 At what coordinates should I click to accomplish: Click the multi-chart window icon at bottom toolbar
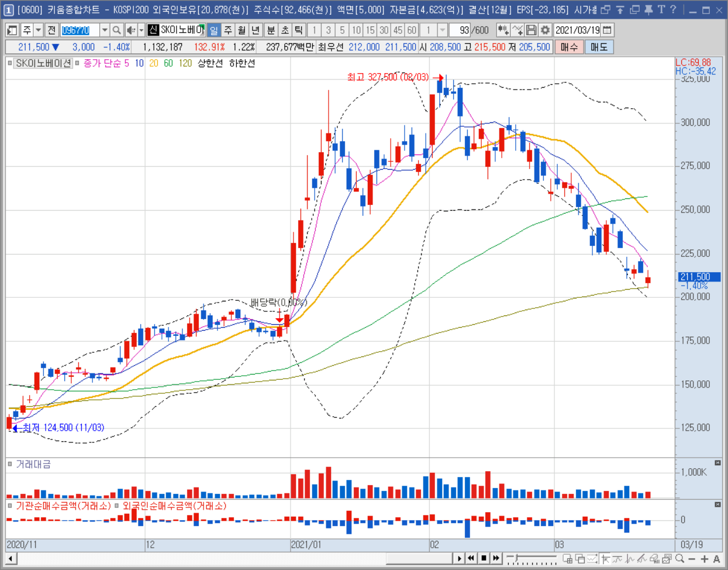[567, 559]
